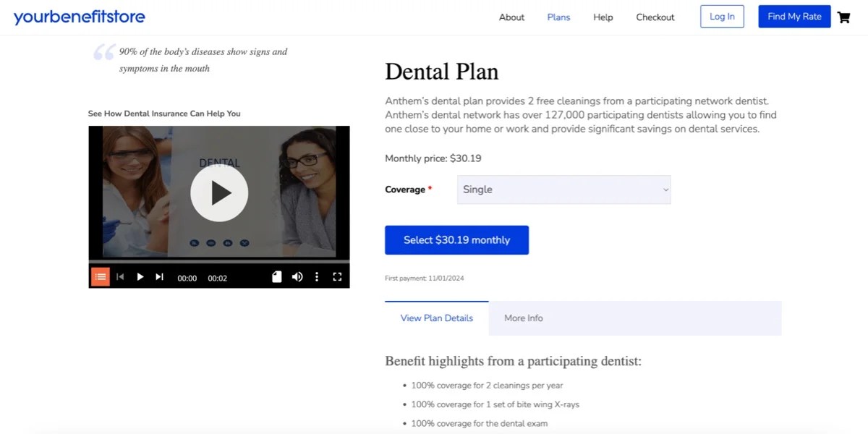The height and width of the screenshot is (434, 868).
Task: Select the $30.19 monthly plan
Action: tap(456, 239)
